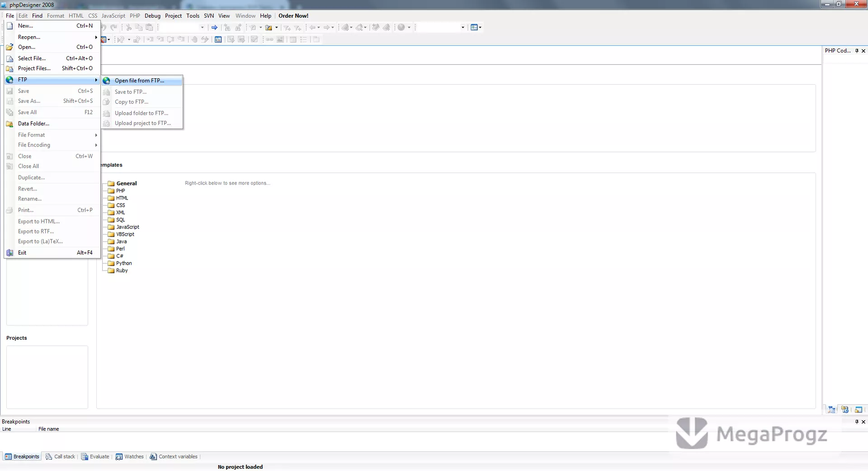The image size is (868, 471).
Task: Switch to Evaluate tab
Action: (x=95, y=457)
